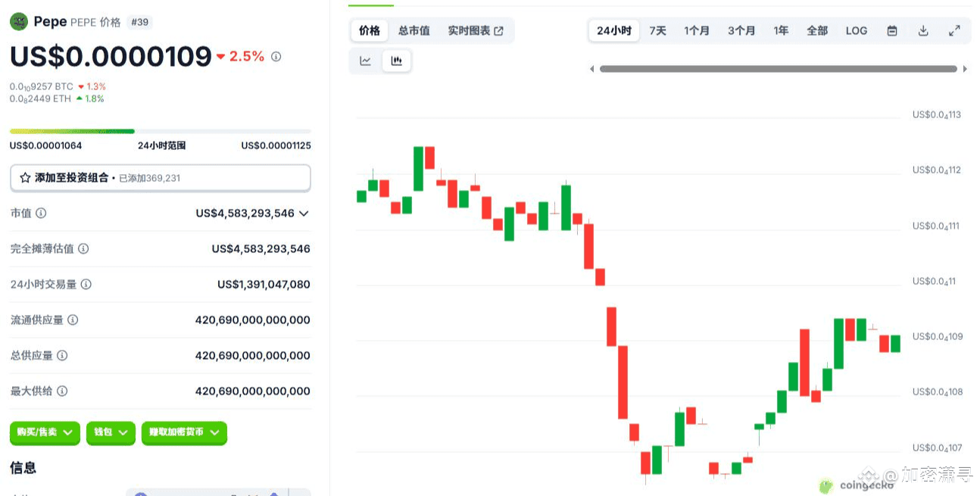Viewport: 980px width, 496px height.
Task: Click the right arrow of chart range scrollbar
Action: [965, 69]
